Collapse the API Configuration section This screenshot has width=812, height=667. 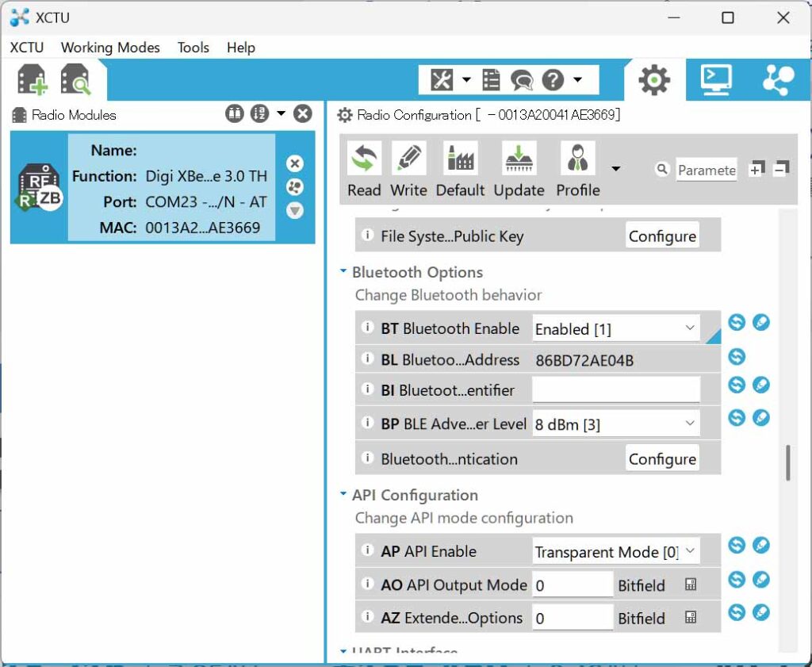(x=343, y=494)
